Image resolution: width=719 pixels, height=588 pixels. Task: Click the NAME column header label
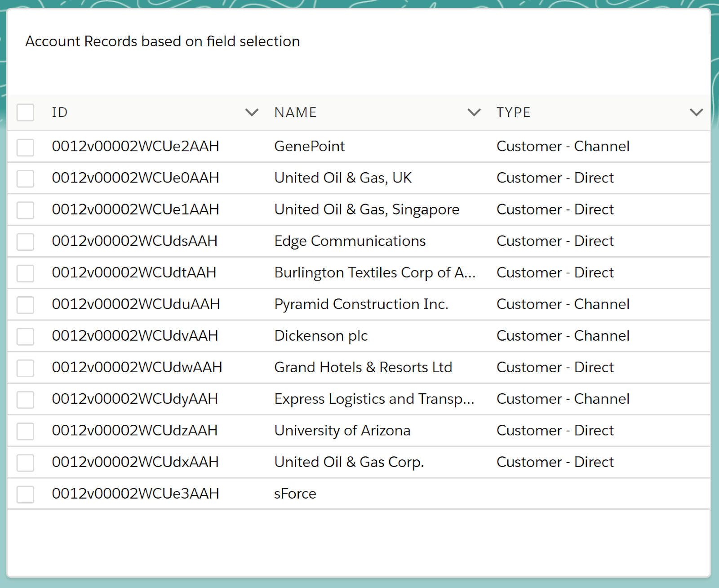click(x=296, y=112)
